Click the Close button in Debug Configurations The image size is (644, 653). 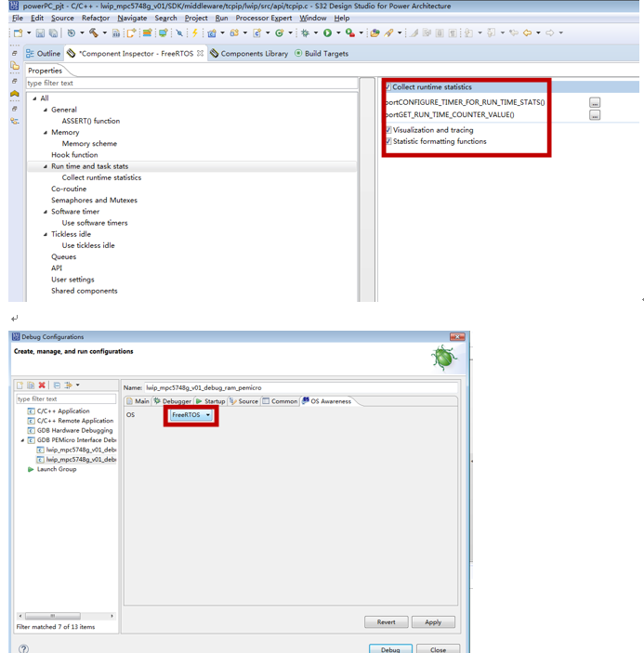[x=439, y=649]
